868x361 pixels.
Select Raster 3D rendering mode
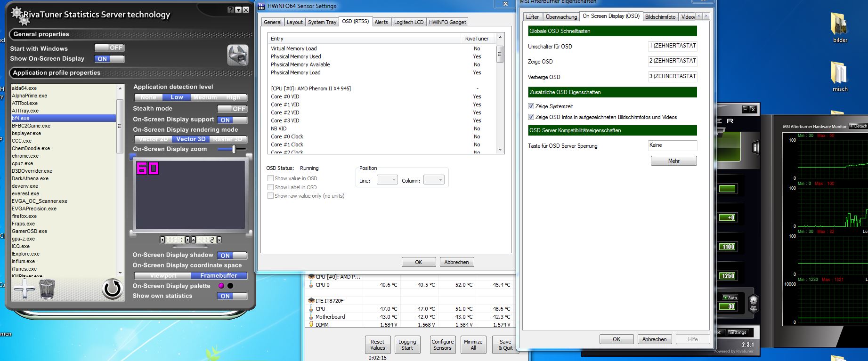click(x=227, y=139)
